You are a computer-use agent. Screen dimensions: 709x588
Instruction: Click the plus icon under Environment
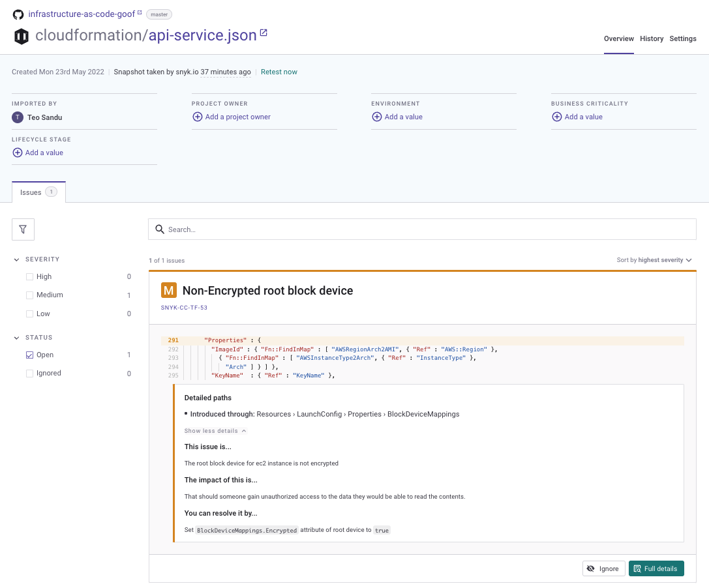[377, 117]
